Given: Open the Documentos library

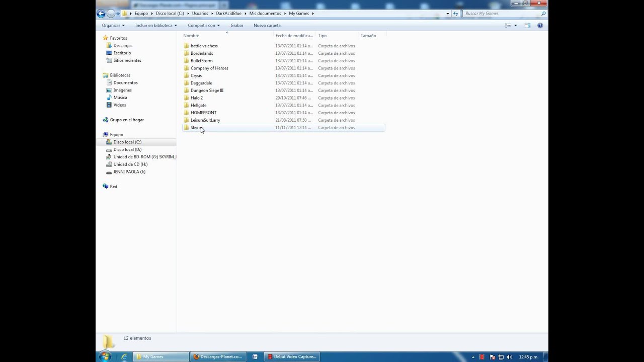Looking at the screenshot, I should pos(125,82).
